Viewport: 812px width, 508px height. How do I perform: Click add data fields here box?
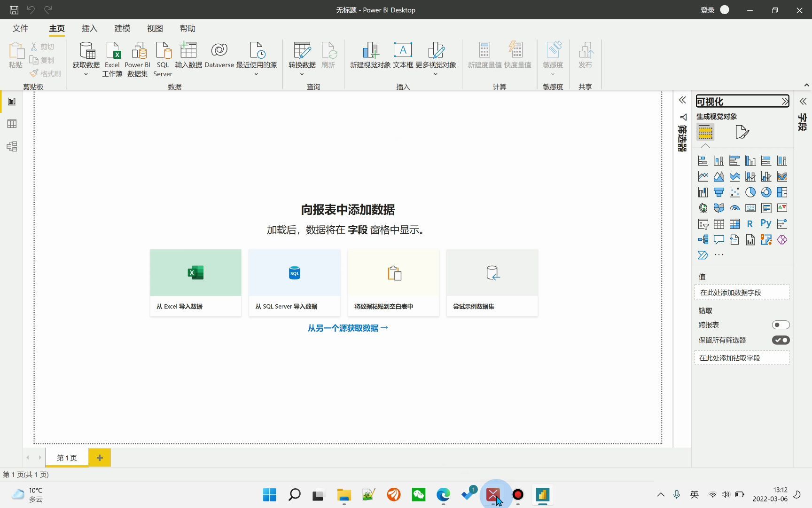tap(742, 292)
